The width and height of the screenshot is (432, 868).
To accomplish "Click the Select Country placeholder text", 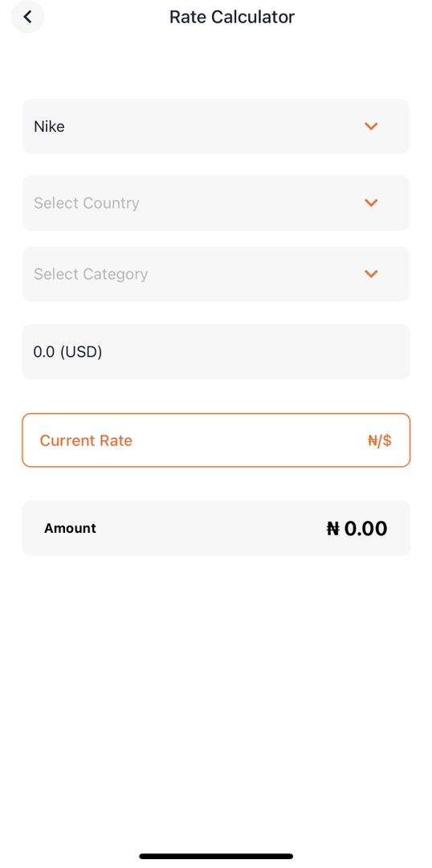I will 86,203.
